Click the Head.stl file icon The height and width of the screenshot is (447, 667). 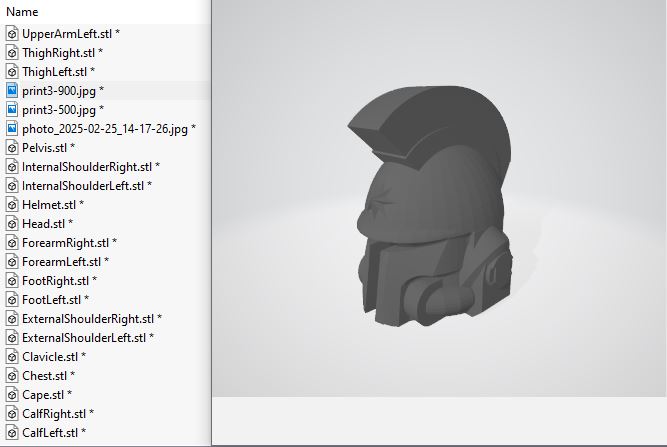(x=12, y=224)
